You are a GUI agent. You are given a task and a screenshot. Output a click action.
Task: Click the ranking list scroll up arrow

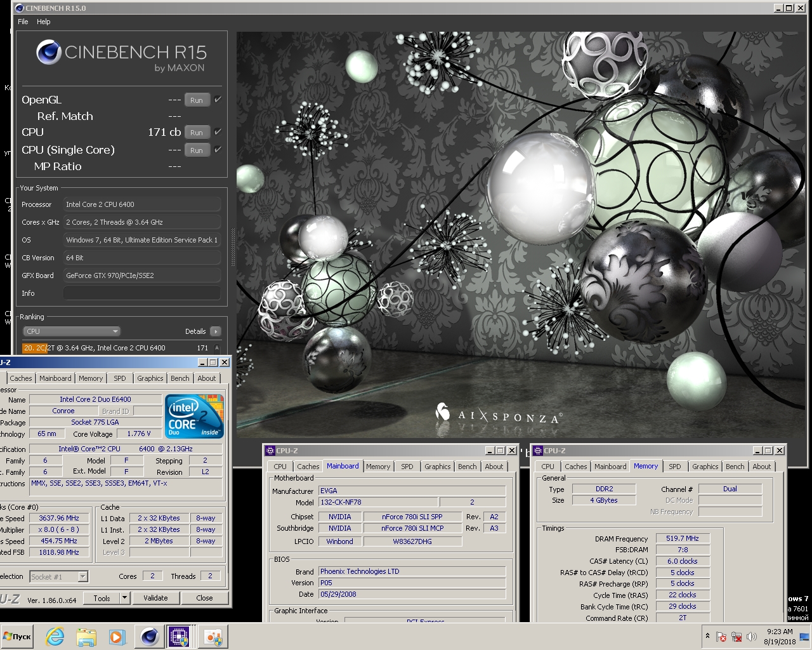(x=217, y=348)
